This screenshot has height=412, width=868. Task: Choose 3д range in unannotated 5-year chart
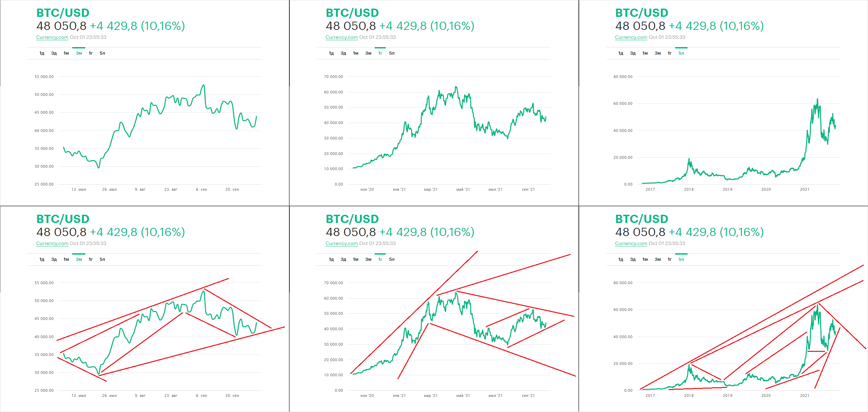click(x=633, y=53)
